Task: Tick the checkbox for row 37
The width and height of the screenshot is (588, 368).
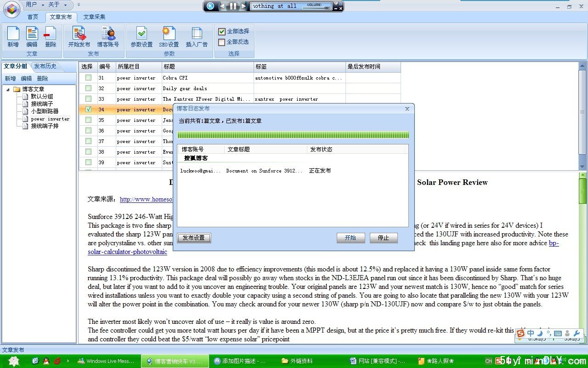Action: pos(88,141)
